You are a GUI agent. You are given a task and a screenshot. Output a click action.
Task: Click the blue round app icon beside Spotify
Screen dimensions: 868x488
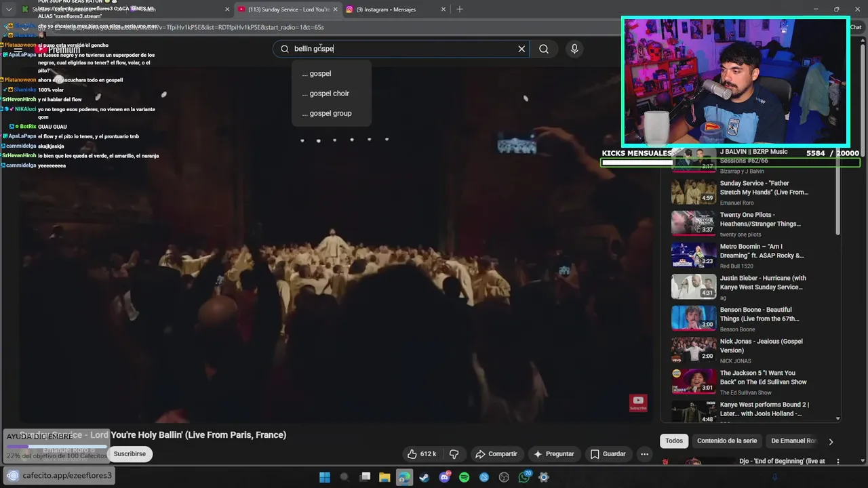point(484,477)
